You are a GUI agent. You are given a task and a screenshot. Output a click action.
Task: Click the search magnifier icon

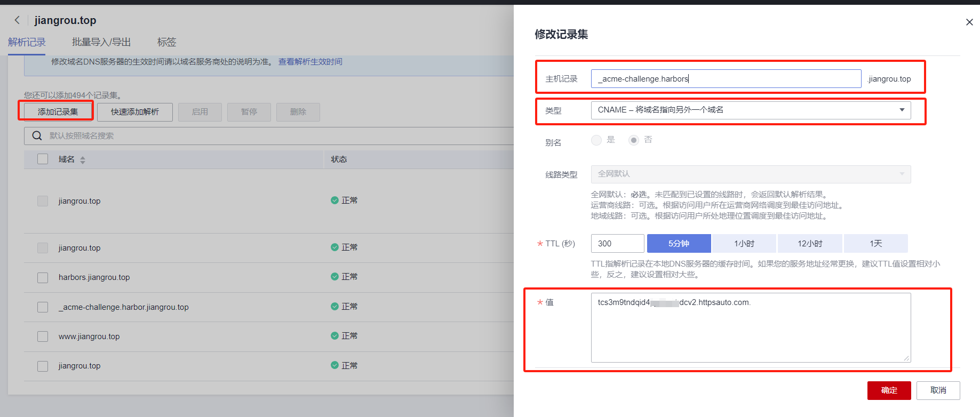(x=37, y=135)
